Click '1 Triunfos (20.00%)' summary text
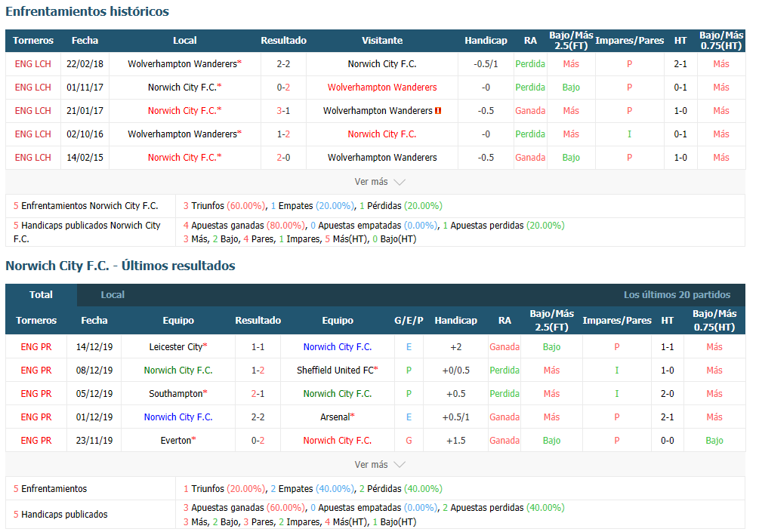This screenshot has height=532, width=759. pos(224,489)
